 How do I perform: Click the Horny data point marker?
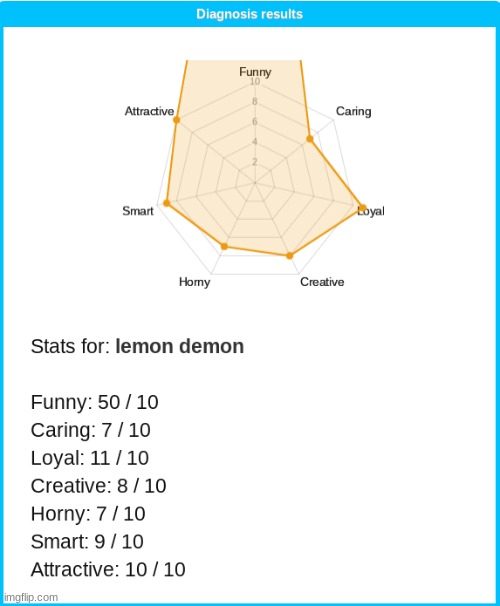[224, 246]
